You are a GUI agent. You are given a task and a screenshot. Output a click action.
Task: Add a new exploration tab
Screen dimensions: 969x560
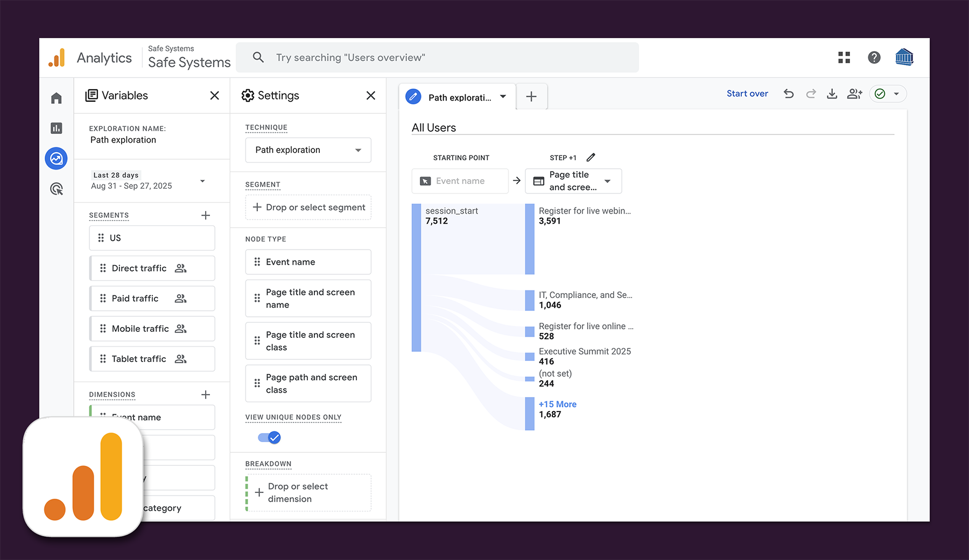(531, 97)
